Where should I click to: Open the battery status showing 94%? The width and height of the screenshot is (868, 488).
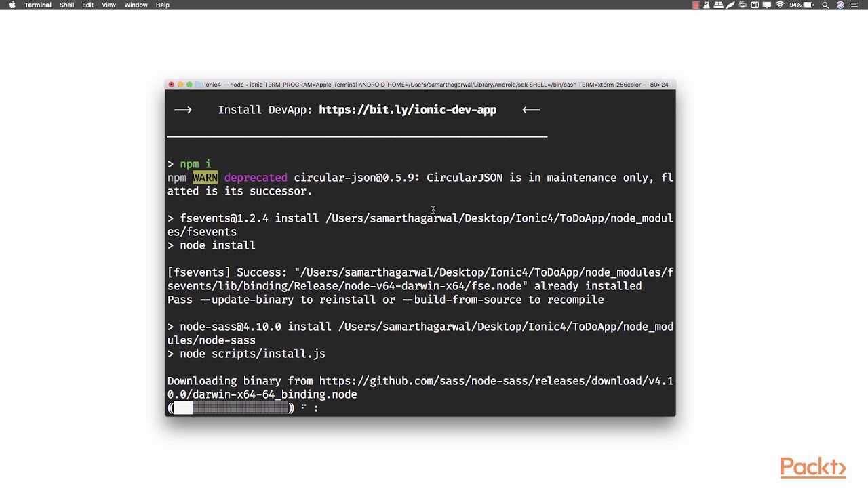(802, 5)
